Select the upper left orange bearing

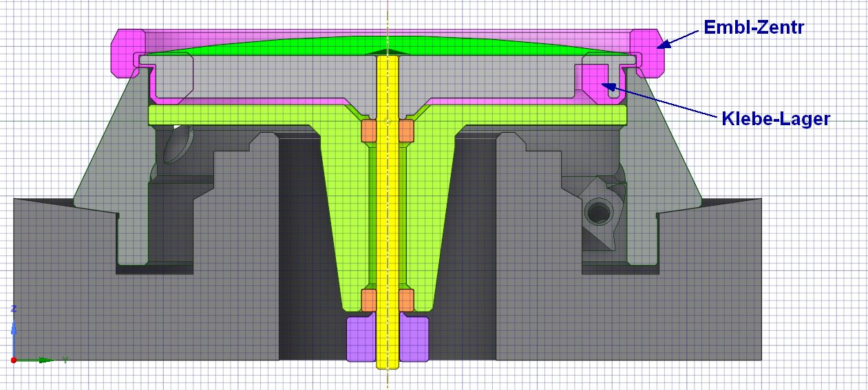tap(368, 129)
